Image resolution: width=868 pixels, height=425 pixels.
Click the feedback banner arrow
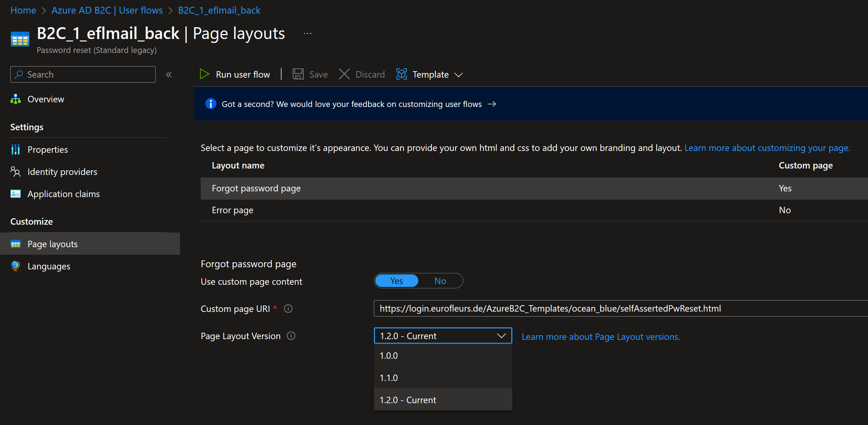pos(492,104)
